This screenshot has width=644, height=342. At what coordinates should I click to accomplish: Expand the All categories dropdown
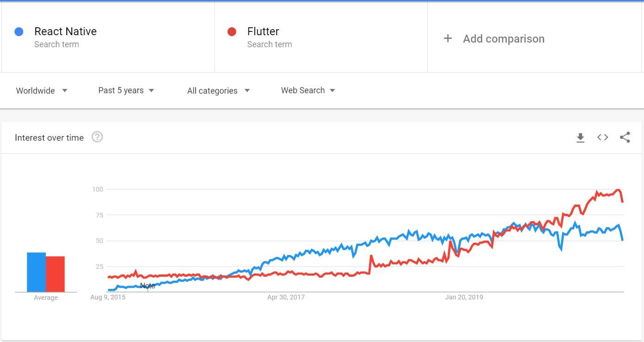[x=219, y=91]
